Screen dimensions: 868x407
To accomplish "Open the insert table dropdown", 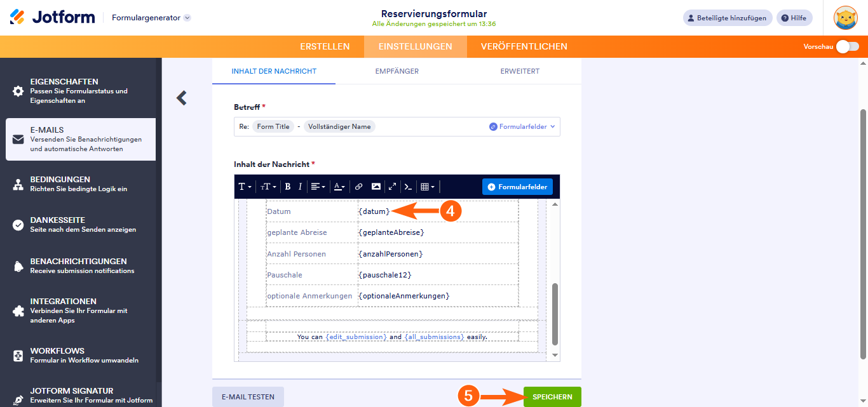I will pos(428,187).
